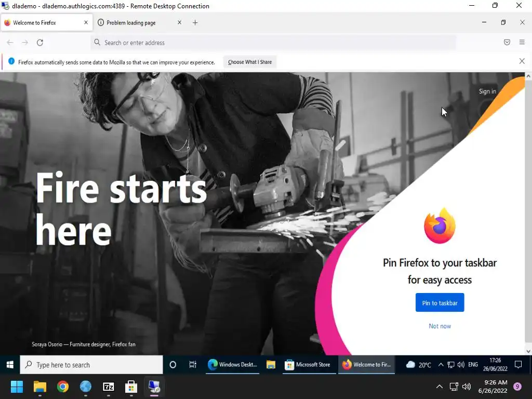Screen dimensions: 532x399
Task: Reload the current Firefox page
Action: [40, 43]
